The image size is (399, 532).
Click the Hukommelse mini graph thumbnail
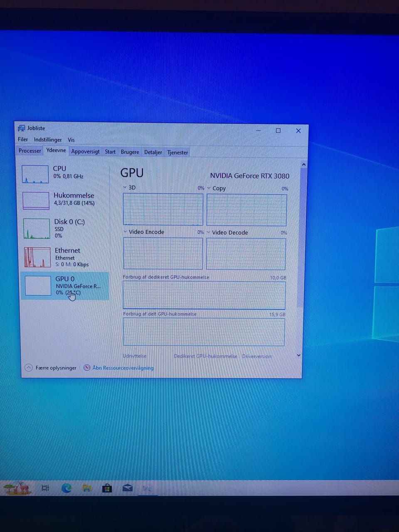36,201
